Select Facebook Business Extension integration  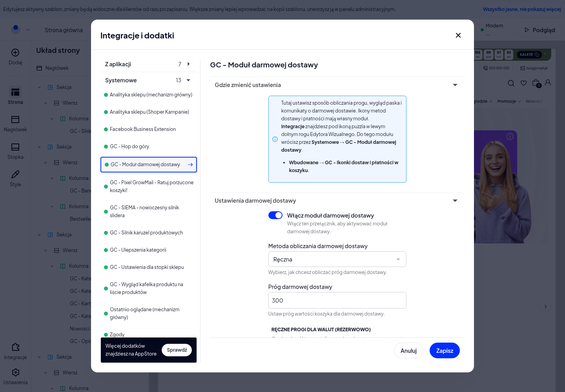pos(148,129)
